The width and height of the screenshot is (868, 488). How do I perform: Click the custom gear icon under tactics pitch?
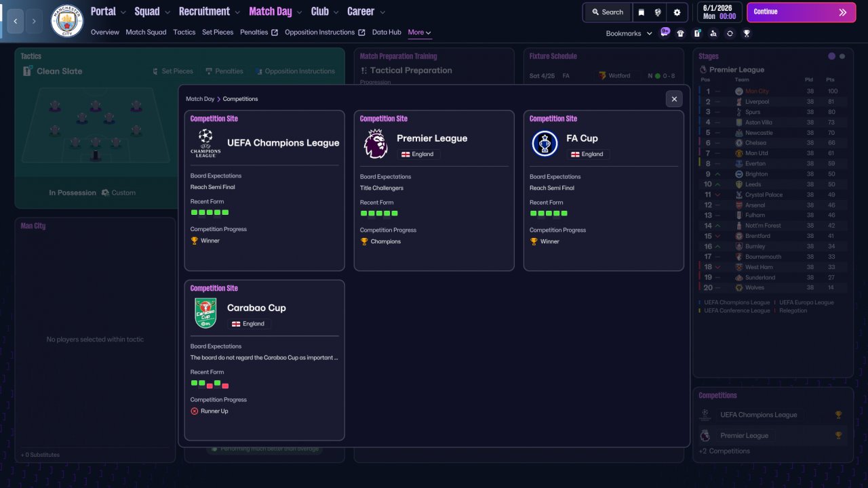point(105,192)
